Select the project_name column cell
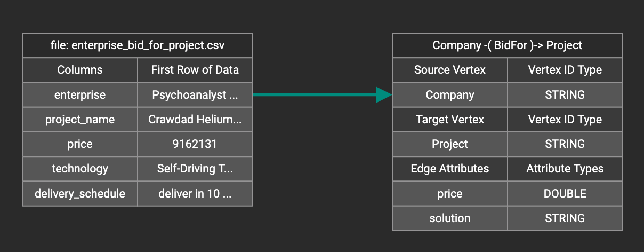 (80, 120)
